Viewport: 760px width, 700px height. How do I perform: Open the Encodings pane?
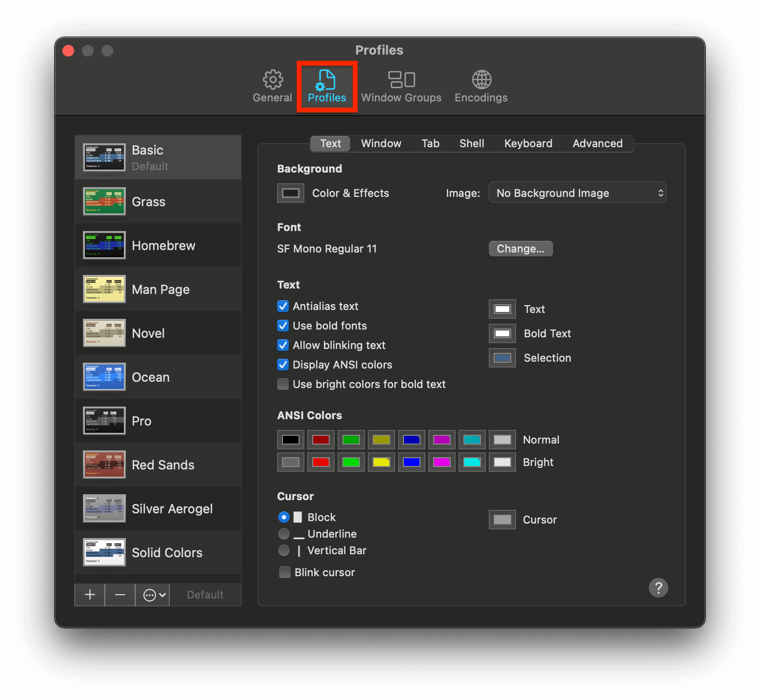point(480,87)
